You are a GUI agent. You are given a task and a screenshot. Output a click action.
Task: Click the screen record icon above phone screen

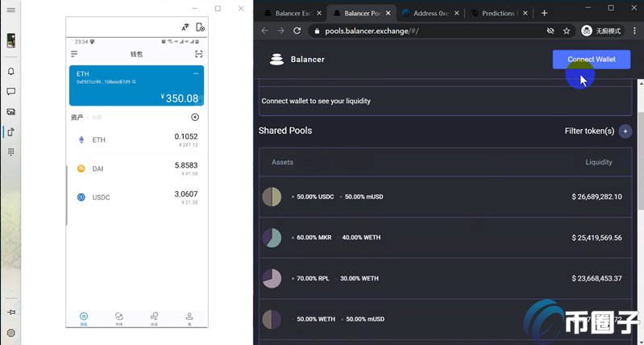click(200, 27)
